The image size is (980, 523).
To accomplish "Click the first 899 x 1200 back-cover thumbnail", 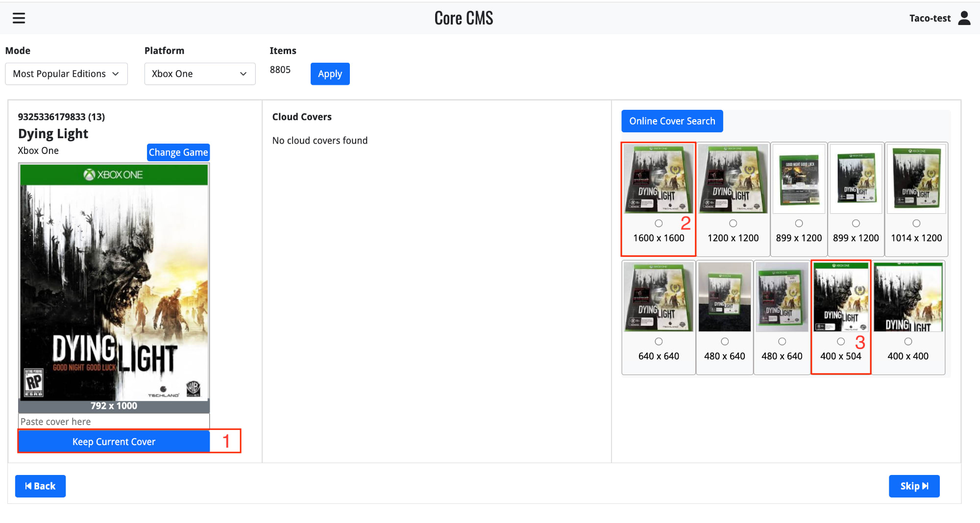I will 799,179.
